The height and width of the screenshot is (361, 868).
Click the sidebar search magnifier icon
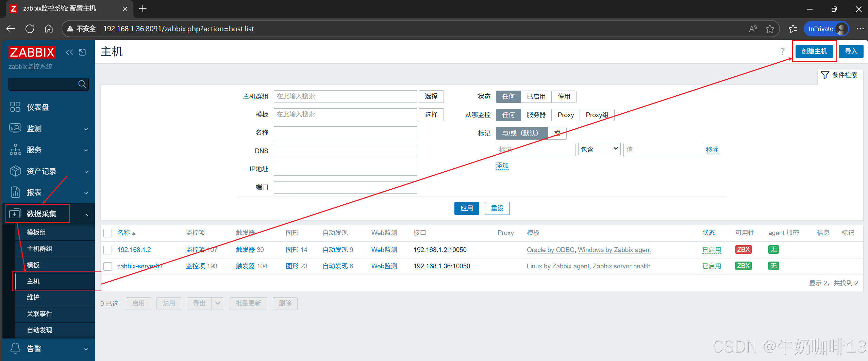82,84
